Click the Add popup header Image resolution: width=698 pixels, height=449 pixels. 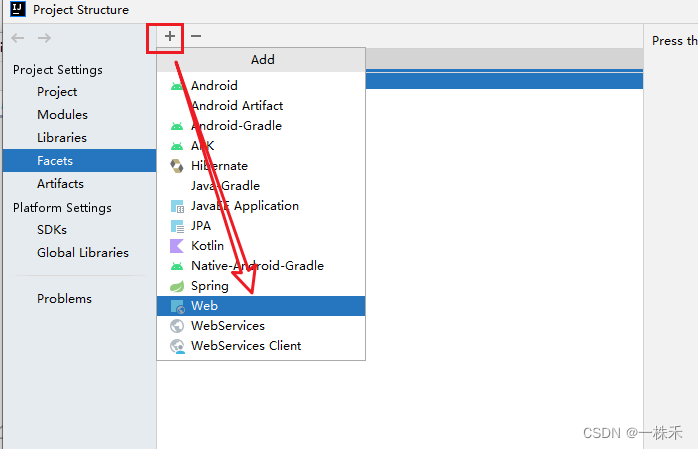point(261,60)
